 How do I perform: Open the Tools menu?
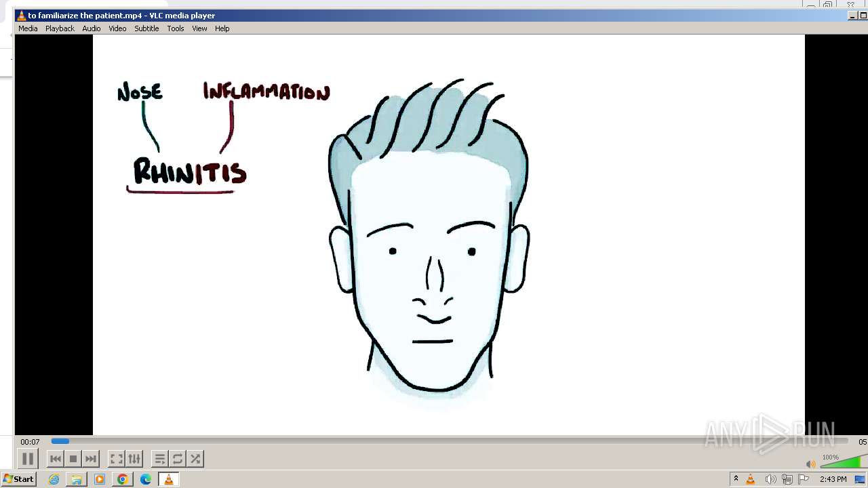[x=176, y=28]
